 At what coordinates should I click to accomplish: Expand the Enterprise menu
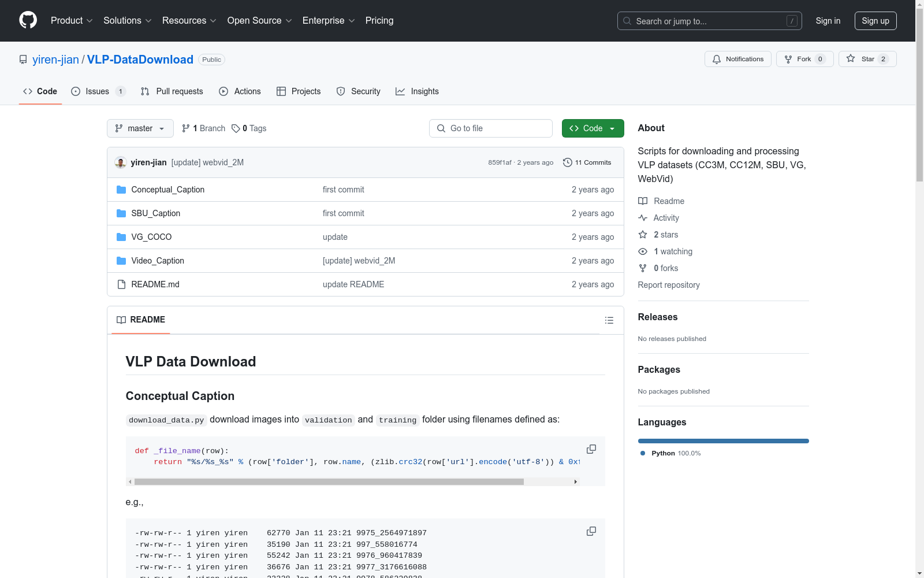click(329, 21)
